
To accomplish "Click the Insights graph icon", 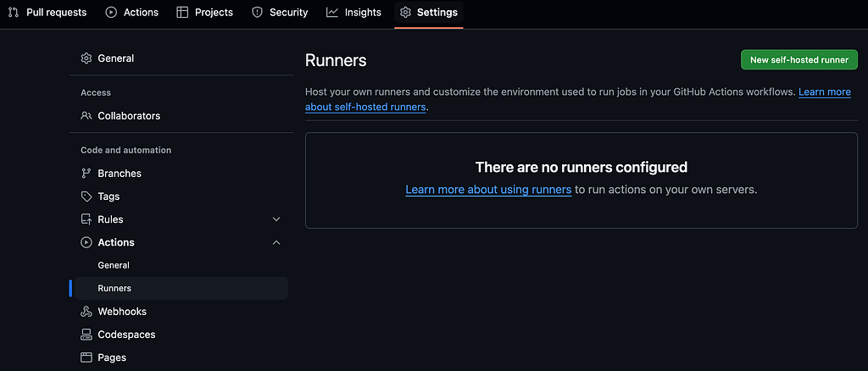I will coord(332,12).
